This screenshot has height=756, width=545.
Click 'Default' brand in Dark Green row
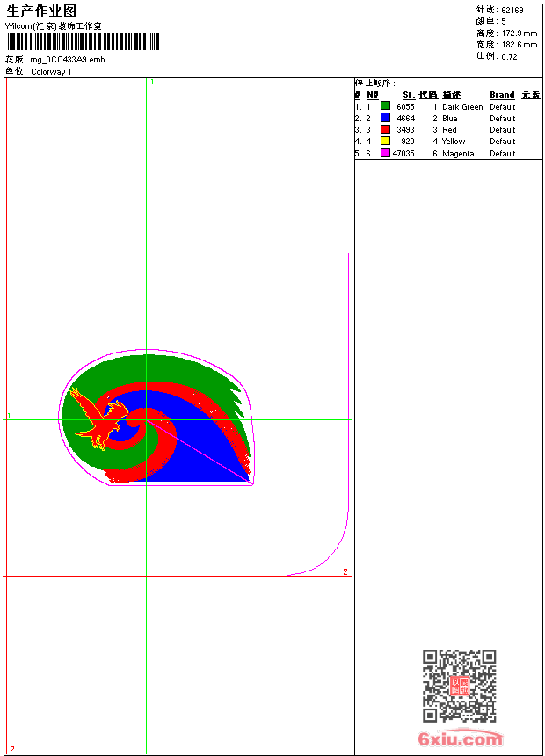pos(503,107)
